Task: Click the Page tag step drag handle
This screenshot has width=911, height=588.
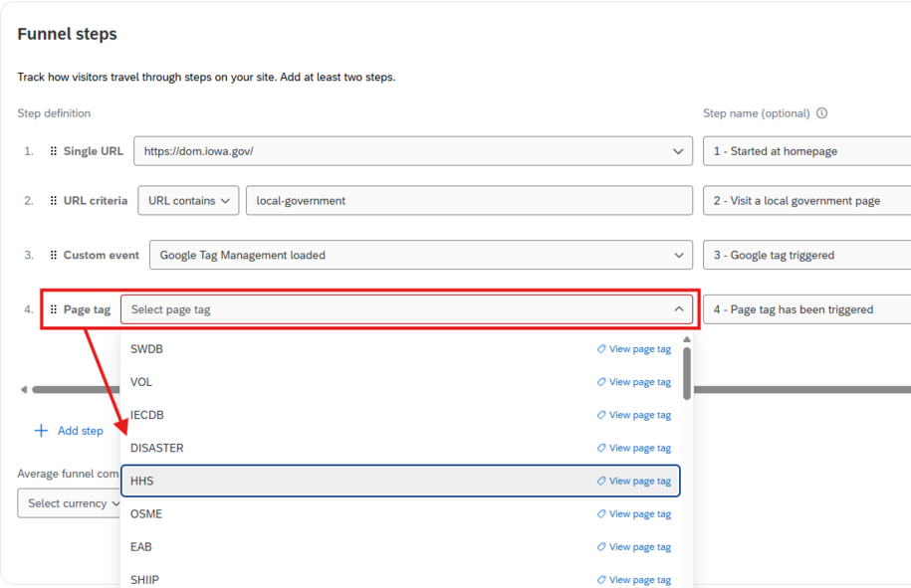Action: [x=55, y=309]
